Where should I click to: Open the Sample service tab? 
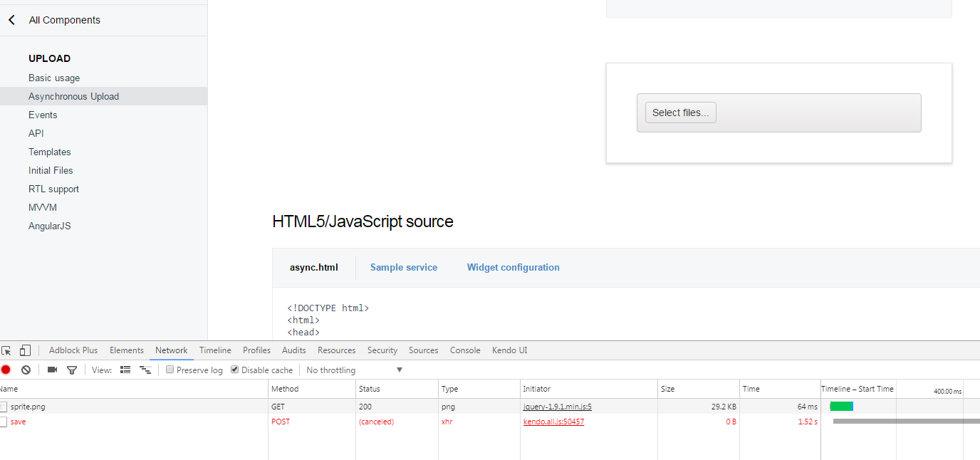click(x=404, y=268)
